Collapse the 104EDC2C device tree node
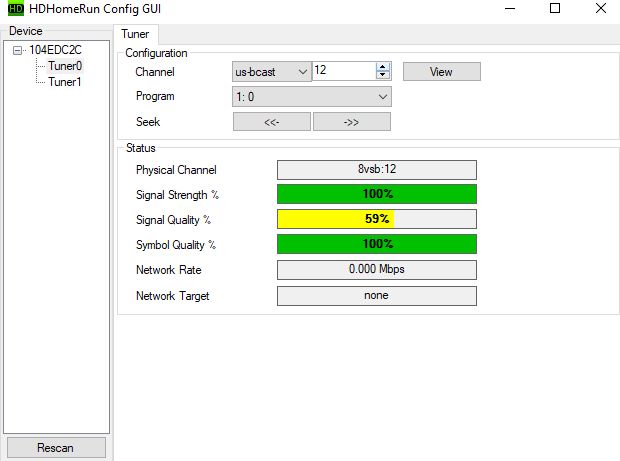 (x=17, y=50)
